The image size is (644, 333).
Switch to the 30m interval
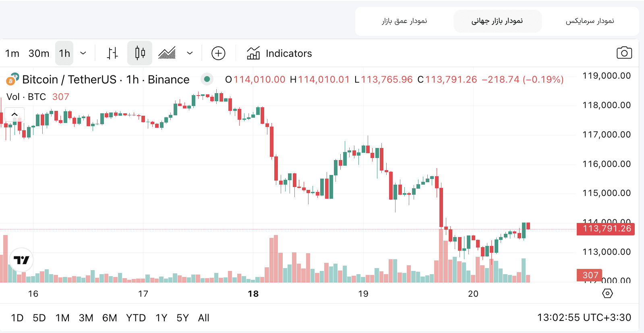coord(39,53)
